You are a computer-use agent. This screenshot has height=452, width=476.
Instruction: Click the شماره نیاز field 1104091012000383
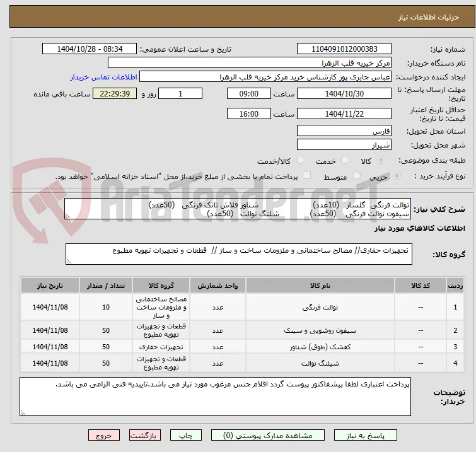pyautogui.click(x=344, y=49)
